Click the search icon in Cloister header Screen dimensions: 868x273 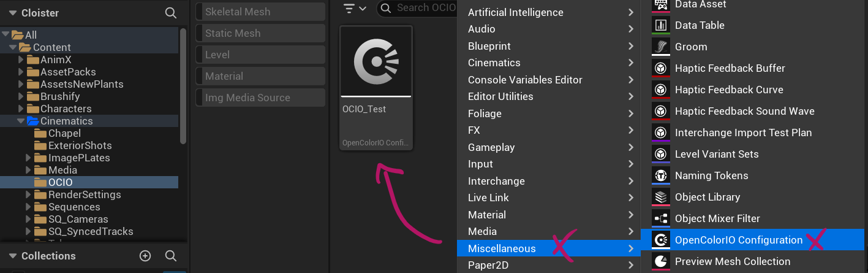(170, 13)
